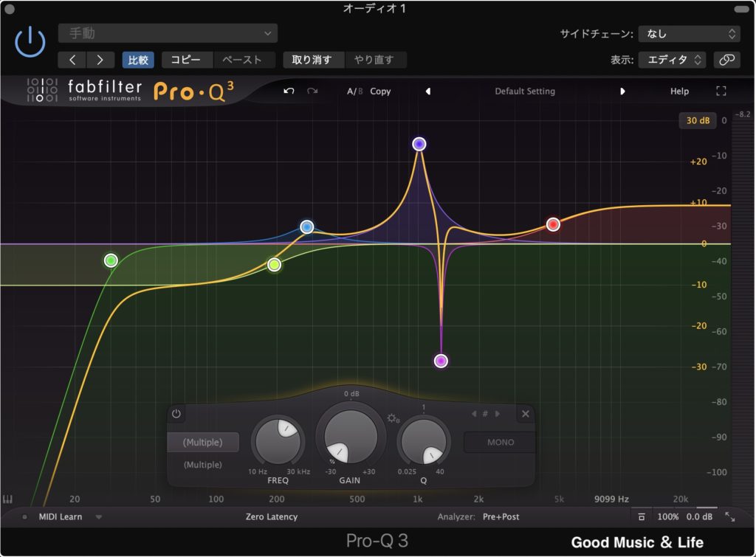Open the Analyzer Pre+Post settings
756x557 pixels.
coord(501,517)
